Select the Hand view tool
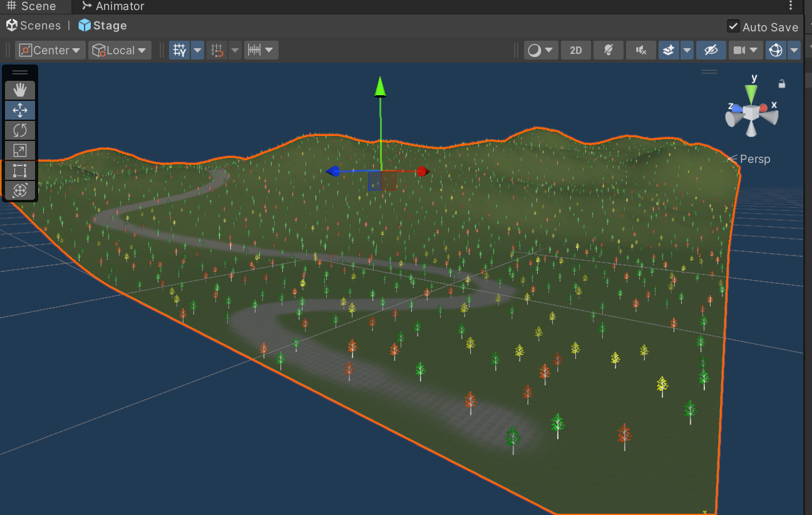 (20, 90)
